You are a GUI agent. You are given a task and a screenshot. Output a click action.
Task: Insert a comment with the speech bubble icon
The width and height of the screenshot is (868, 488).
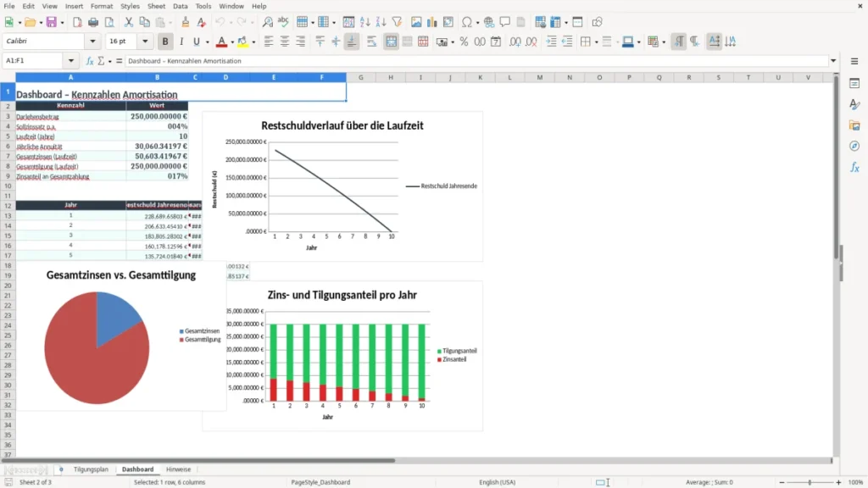[505, 22]
